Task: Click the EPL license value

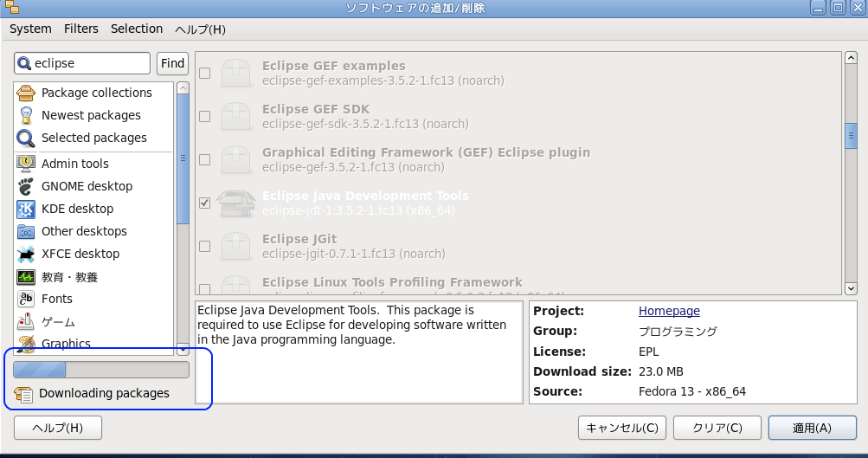Action: (649, 352)
